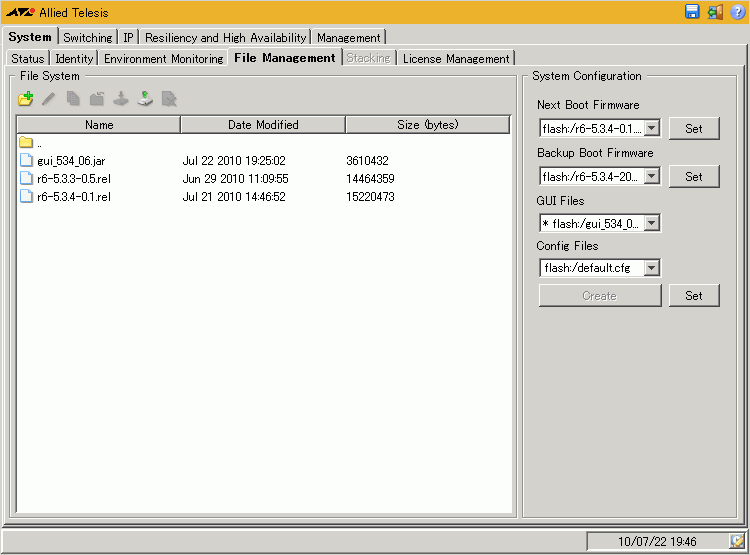Click the size value 3610432
The image size is (750, 555).
(367, 160)
